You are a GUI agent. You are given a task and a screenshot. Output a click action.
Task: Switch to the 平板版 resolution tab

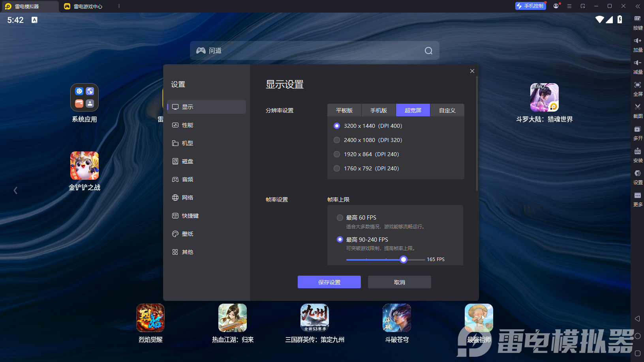coord(344,110)
